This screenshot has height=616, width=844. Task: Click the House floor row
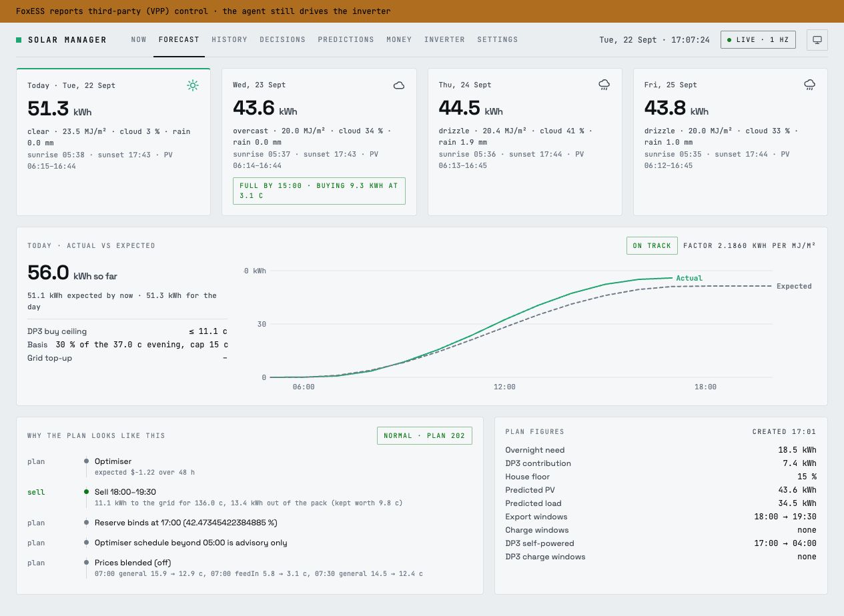click(x=661, y=477)
